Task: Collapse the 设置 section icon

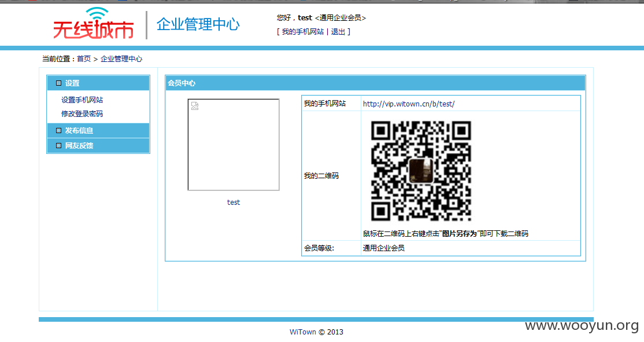Action: 59,83
